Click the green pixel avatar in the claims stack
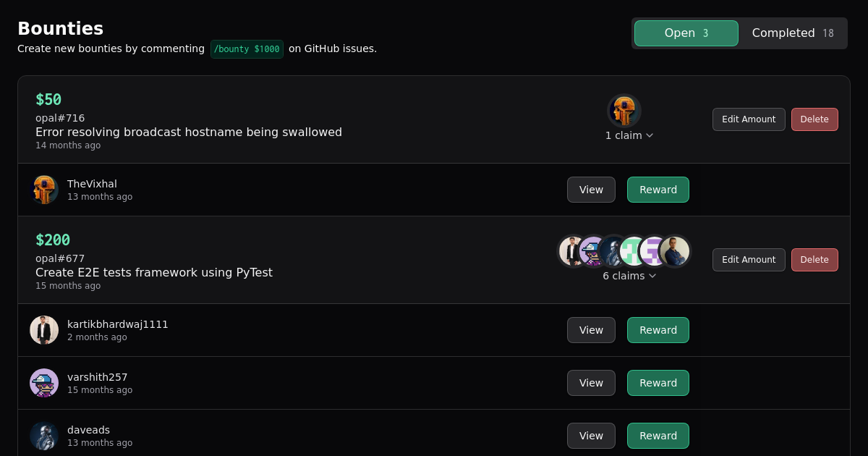 [x=634, y=251]
